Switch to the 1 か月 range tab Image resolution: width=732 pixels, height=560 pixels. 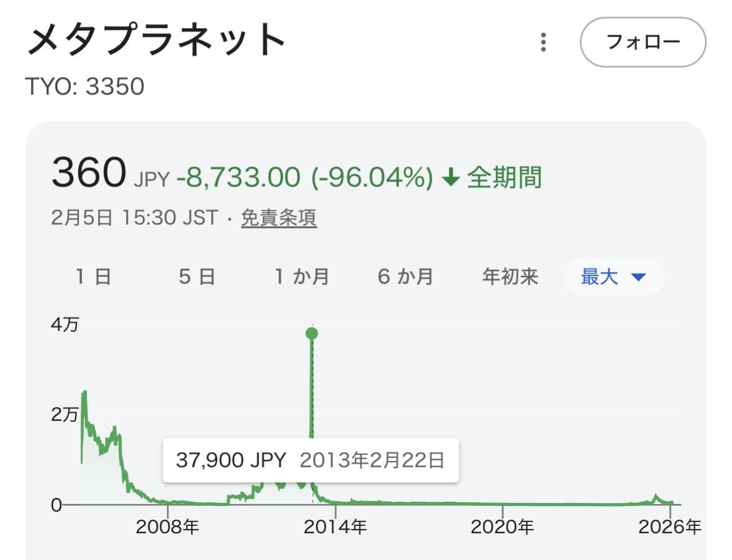[x=302, y=276]
